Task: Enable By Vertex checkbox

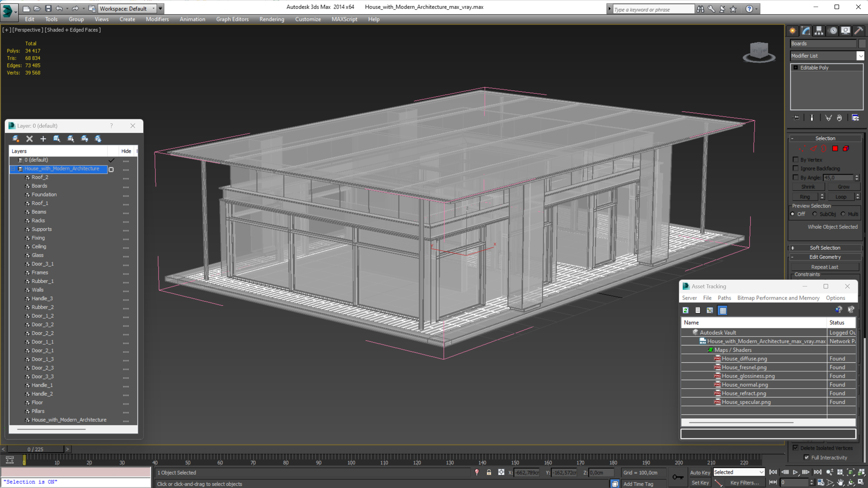Action: (x=796, y=160)
